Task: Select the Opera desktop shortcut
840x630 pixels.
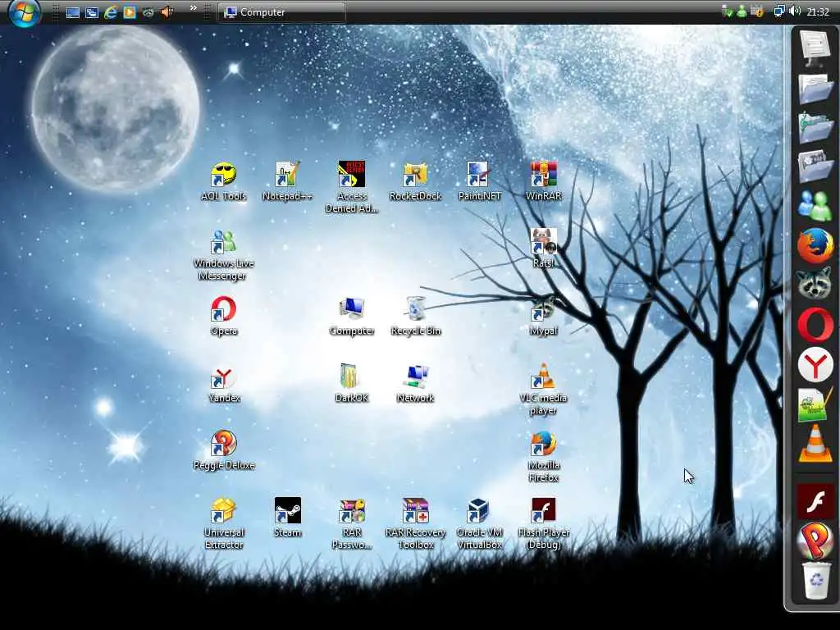Action: coord(223,316)
